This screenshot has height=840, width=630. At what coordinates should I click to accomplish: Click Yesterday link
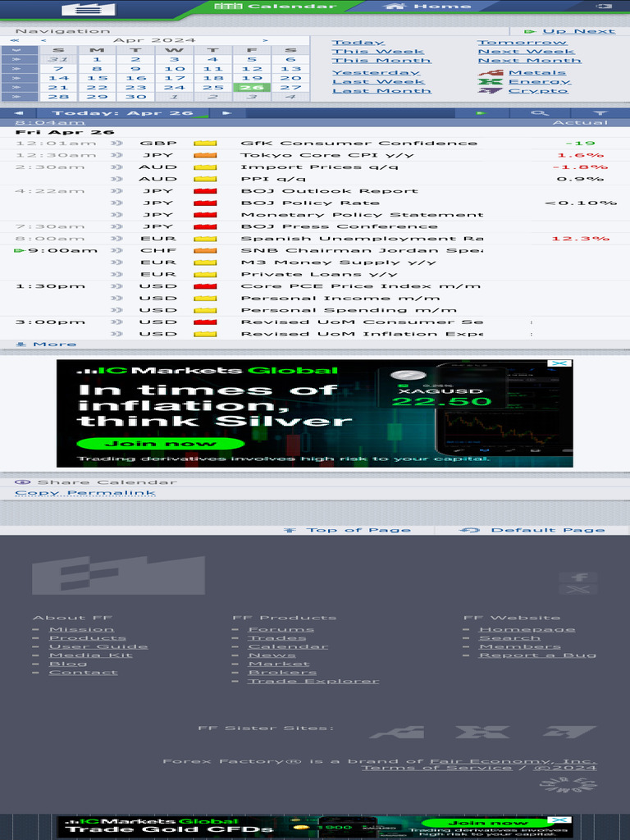coord(376,72)
